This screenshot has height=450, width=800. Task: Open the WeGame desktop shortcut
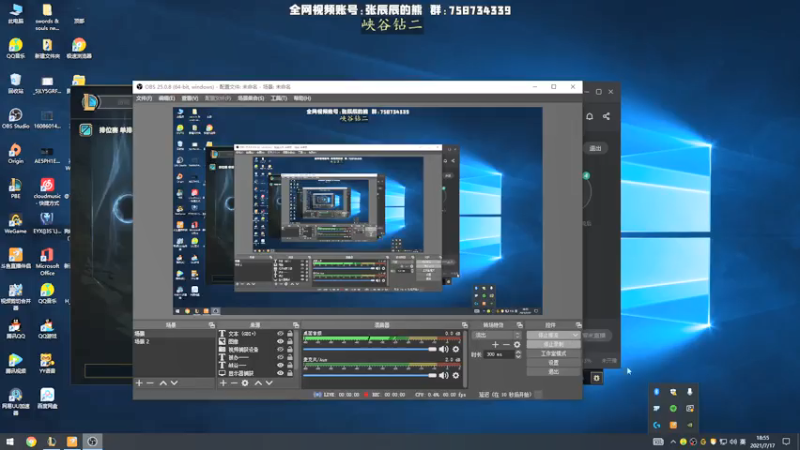(15, 223)
